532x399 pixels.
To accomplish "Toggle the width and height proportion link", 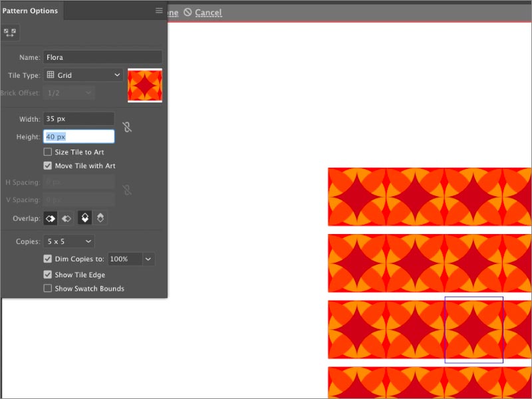I will pos(127,126).
